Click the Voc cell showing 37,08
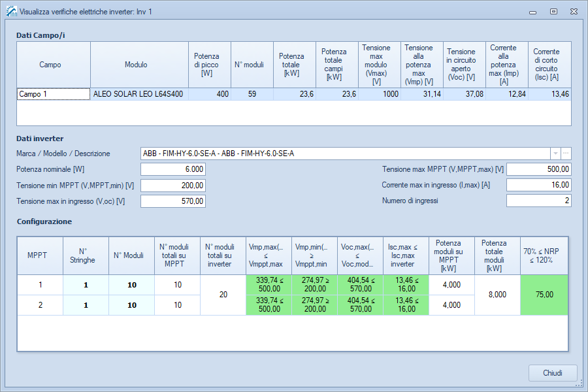Image resolution: width=588 pixels, height=392 pixels. tap(465, 94)
